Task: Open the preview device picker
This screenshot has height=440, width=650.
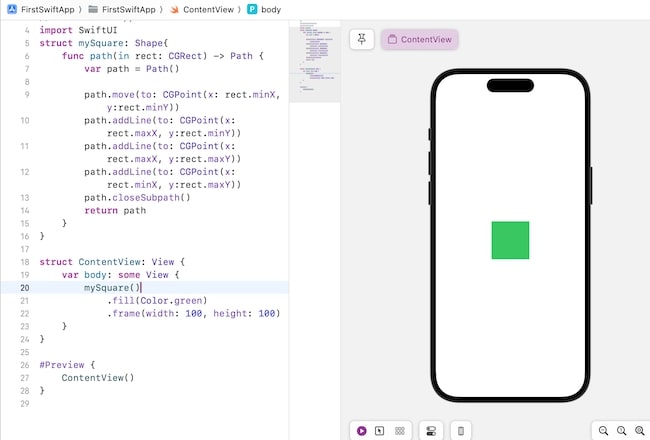Action: pyautogui.click(x=460, y=430)
